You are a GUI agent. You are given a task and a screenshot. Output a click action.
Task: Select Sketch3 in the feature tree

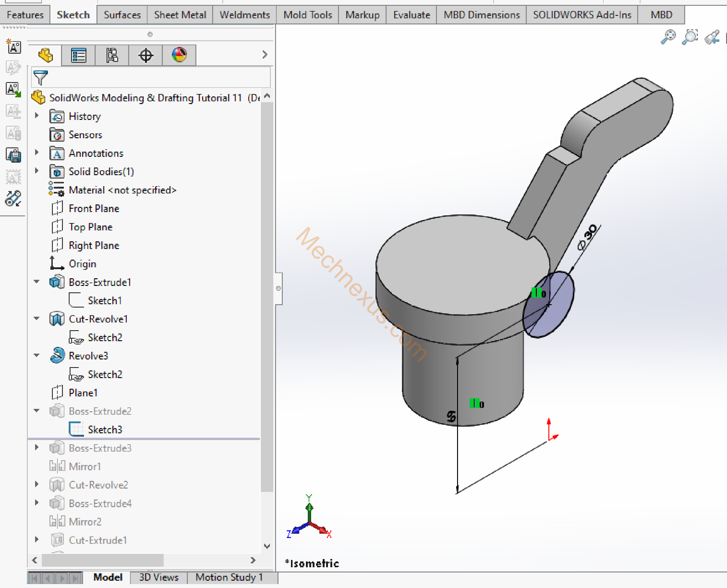105,430
